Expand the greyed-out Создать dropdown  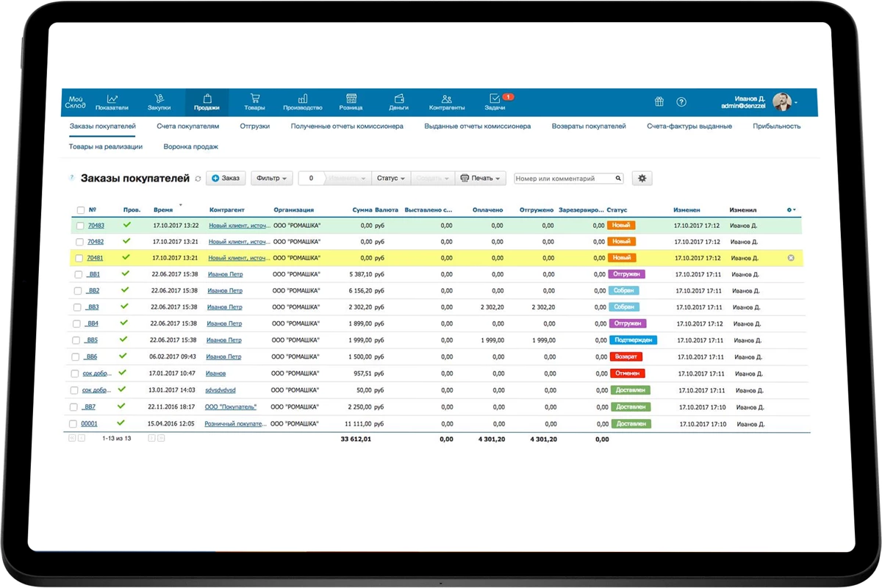click(x=432, y=178)
